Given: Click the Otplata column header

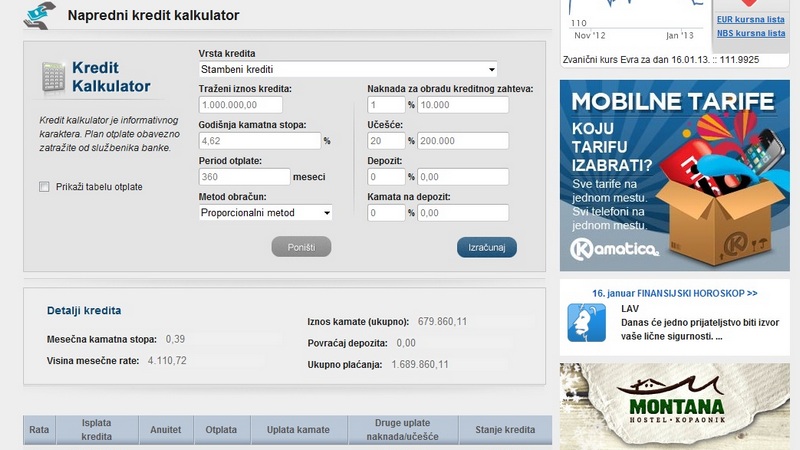Looking at the screenshot, I should pyautogui.click(x=221, y=430).
